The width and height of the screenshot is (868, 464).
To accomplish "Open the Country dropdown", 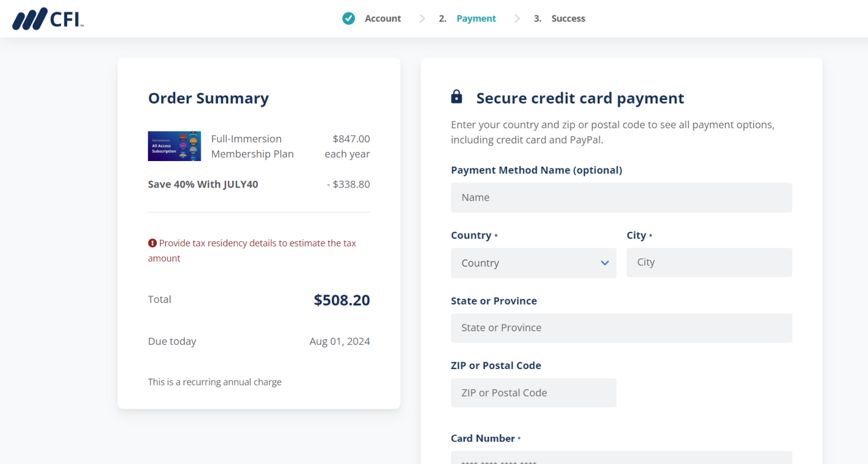I will [x=533, y=263].
